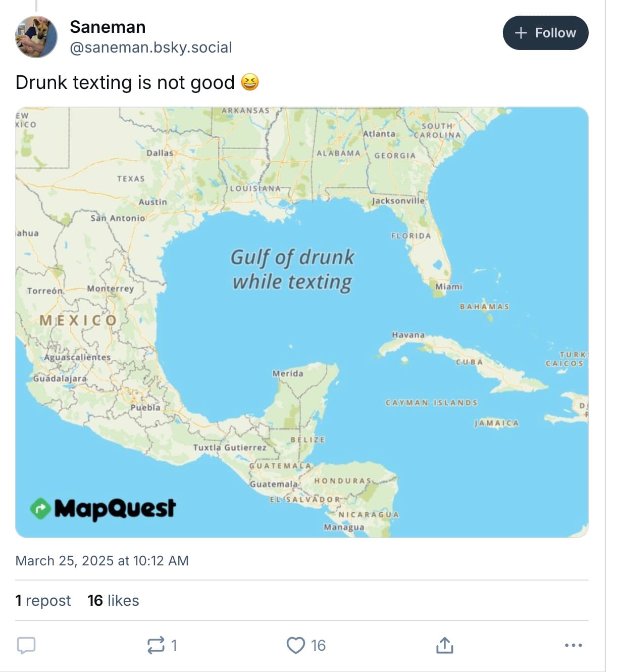The height and width of the screenshot is (672, 620).
Task: Click the MapQuest logo on the map
Action: point(103,508)
